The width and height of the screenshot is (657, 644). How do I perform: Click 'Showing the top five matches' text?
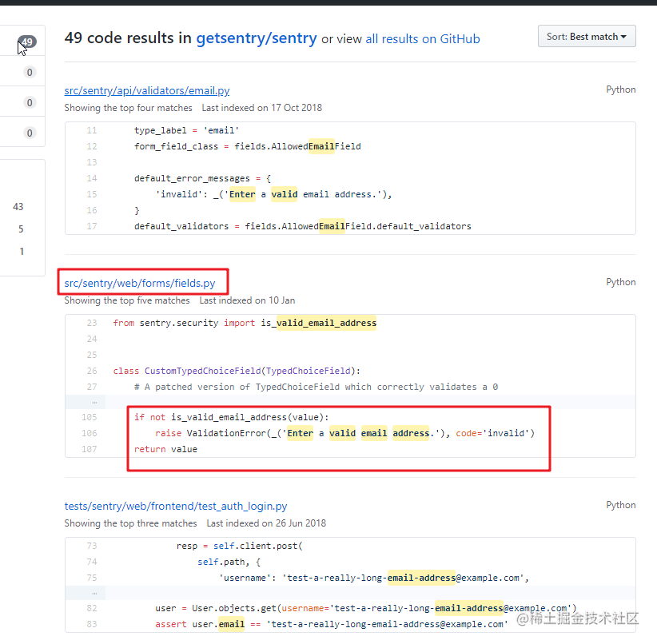click(127, 300)
